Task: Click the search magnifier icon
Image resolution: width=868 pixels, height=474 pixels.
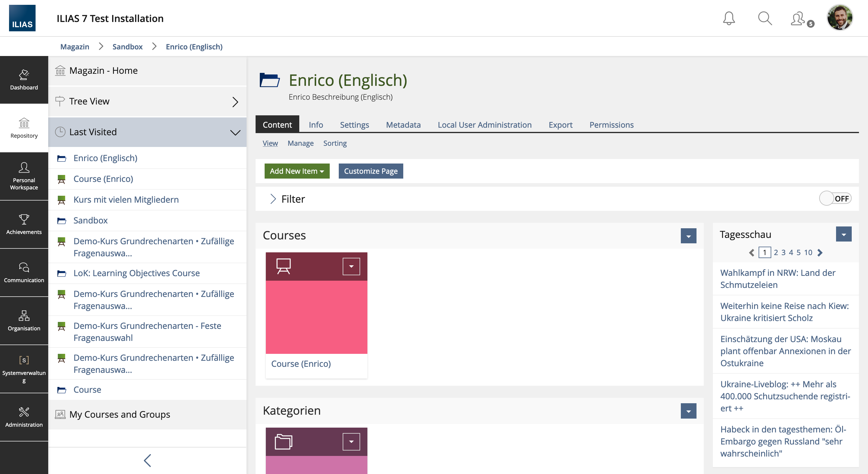Action: (765, 18)
